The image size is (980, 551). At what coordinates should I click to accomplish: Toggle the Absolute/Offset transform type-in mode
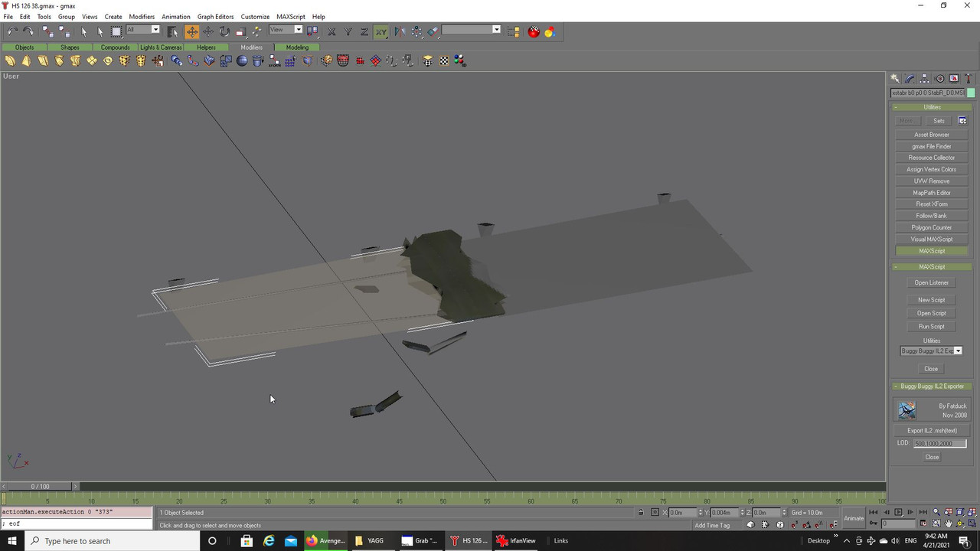coord(655,512)
